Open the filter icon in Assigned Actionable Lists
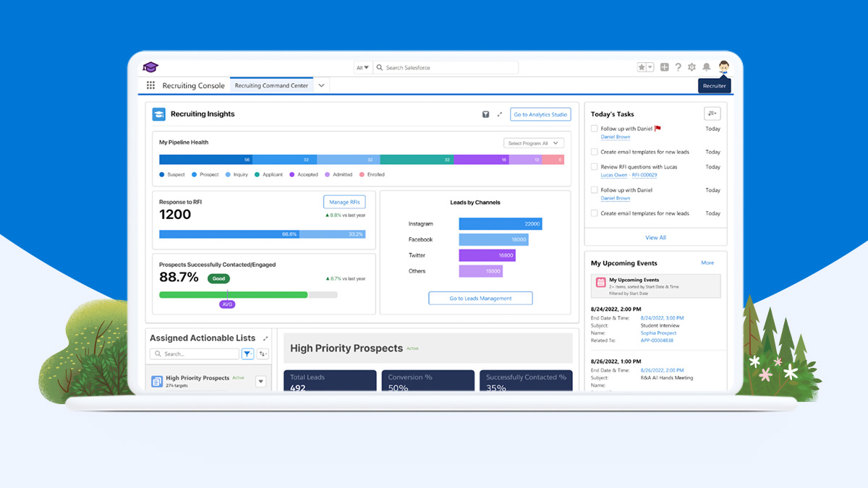The width and height of the screenshot is (868, 488). coord(247,354)
